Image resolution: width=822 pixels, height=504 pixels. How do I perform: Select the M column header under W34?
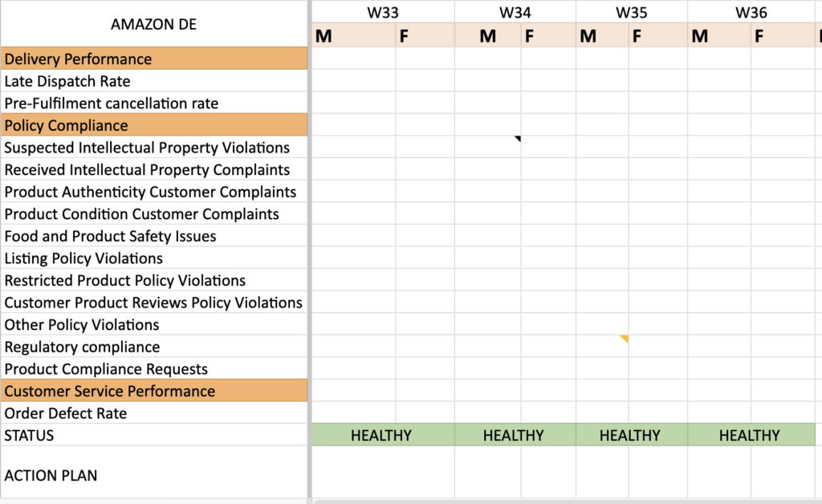coord(487,35)
